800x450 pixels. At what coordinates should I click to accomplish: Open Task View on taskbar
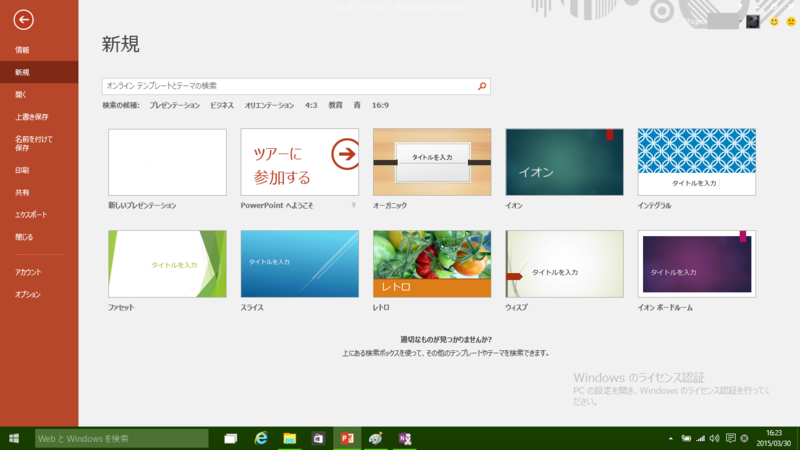231,438
